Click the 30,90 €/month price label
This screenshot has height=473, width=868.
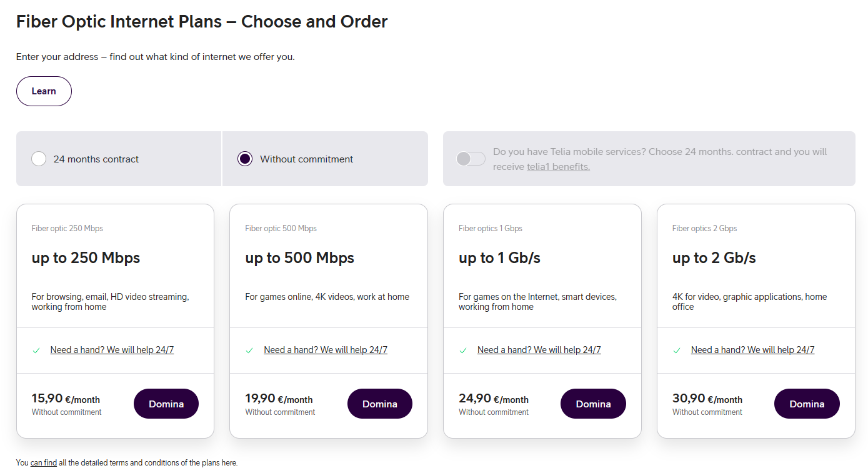707,399
